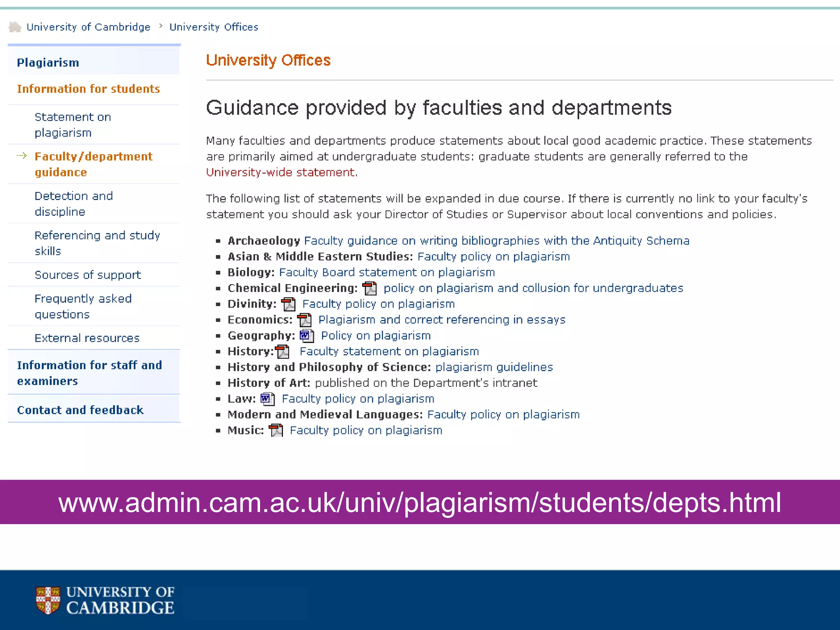Select the Plagiarism sidebar heading
The width and height of the screenshot is (840, 630).
pos(48,62)
